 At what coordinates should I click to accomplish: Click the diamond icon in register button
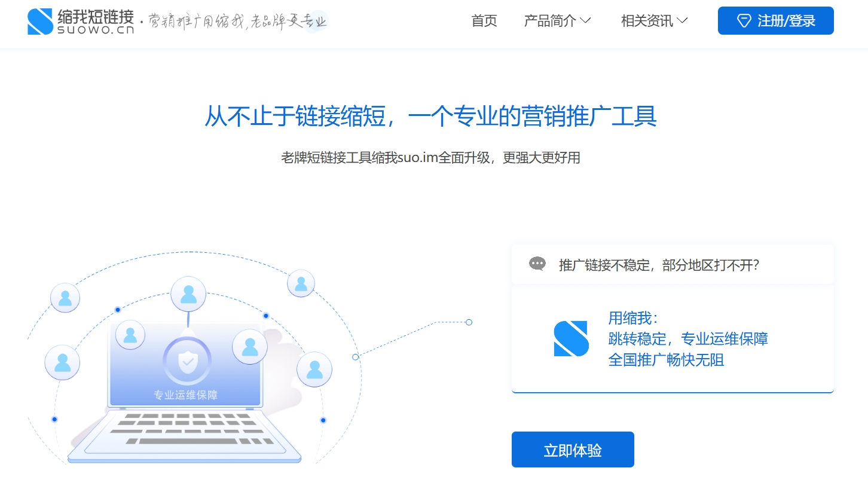coord(744,21)
